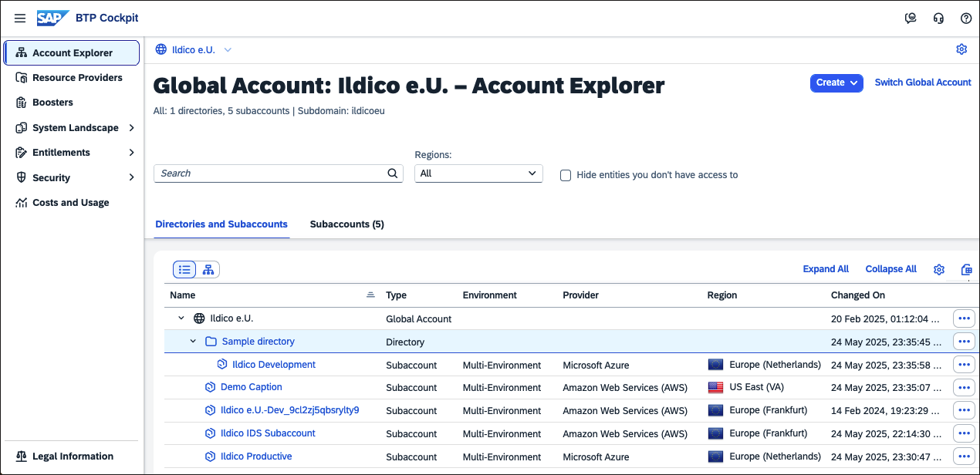The image size is (980, 475).
Task: Open the table settings gear icon
Action: (x=939, y=270)
